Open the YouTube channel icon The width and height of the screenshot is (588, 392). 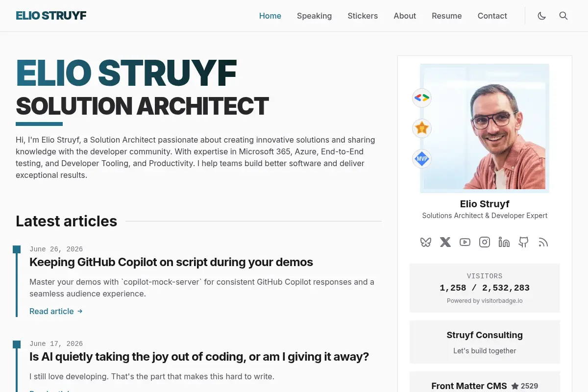pyautogui.click(x=465, y=242)
